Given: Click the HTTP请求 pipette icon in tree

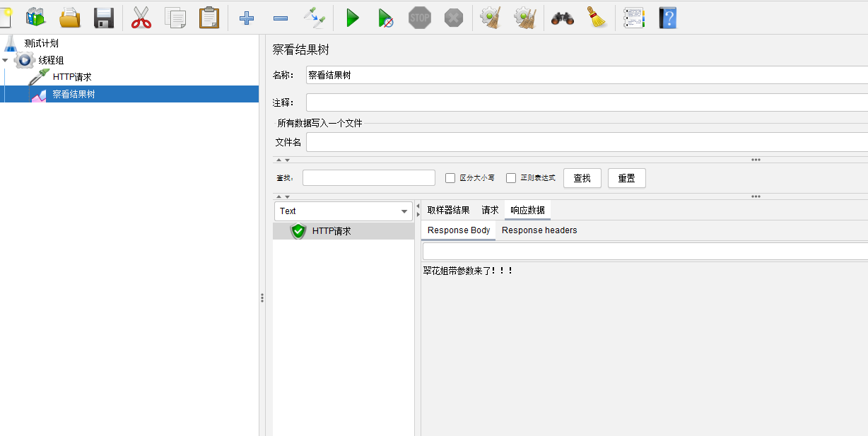Looking at the screenshot, I should pos(39,77).
